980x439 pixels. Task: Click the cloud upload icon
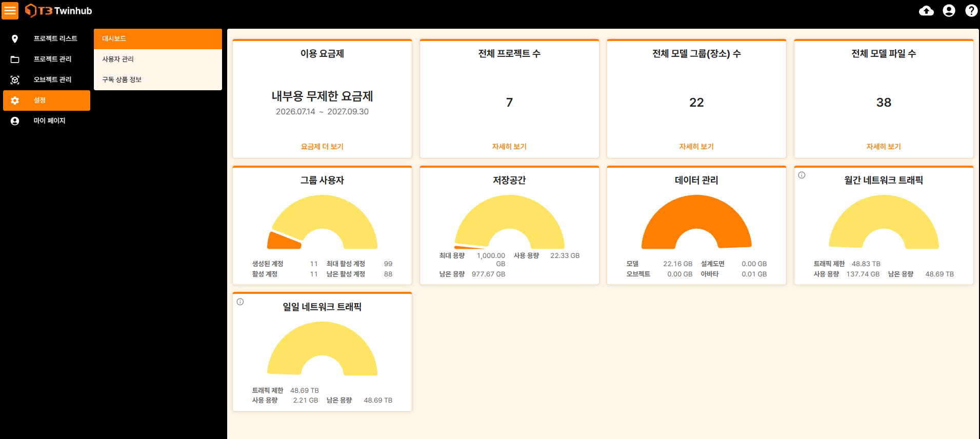pyautogui.click(x=926, y=11)
